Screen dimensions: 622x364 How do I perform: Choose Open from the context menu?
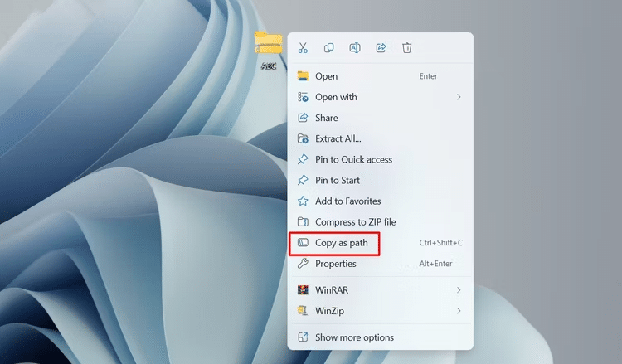[326, 76]
